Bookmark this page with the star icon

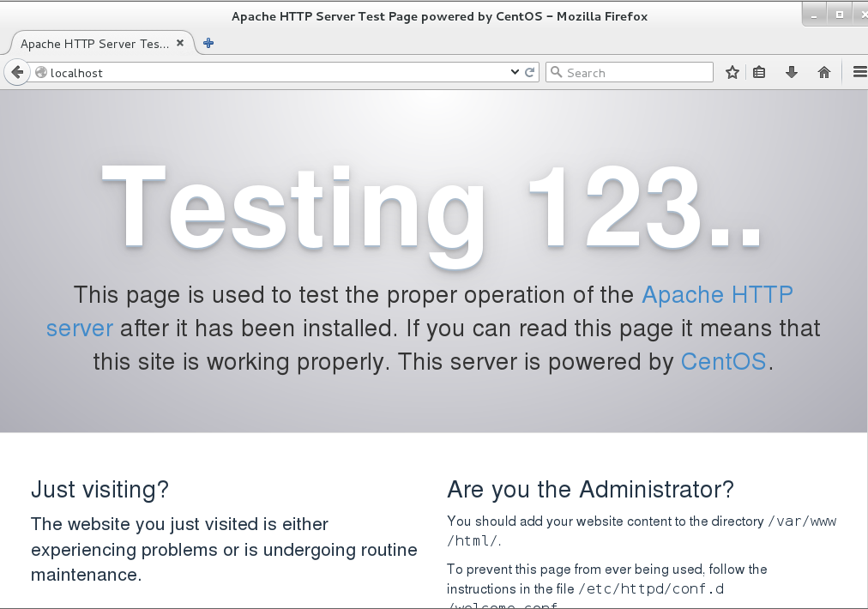[x=732, y=73]
